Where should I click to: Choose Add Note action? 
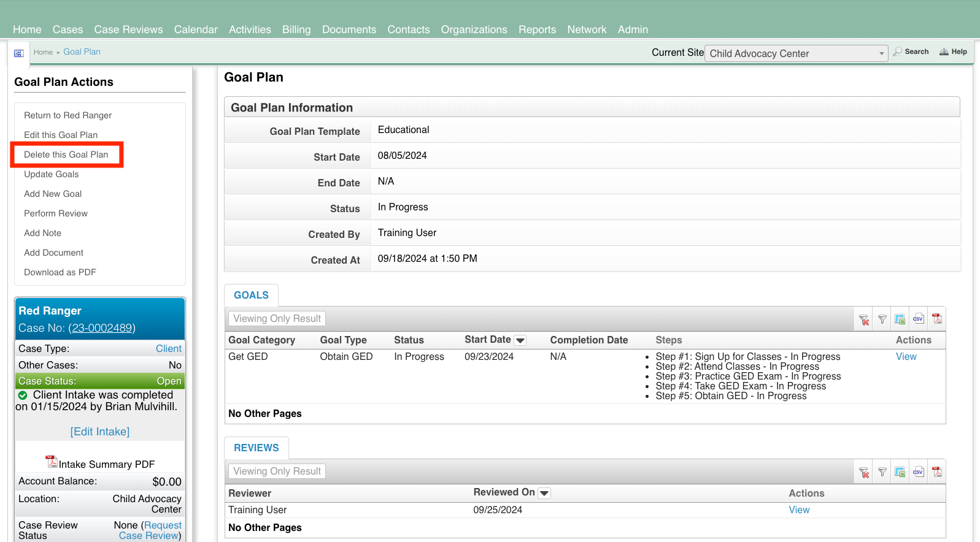coord(42,233)
